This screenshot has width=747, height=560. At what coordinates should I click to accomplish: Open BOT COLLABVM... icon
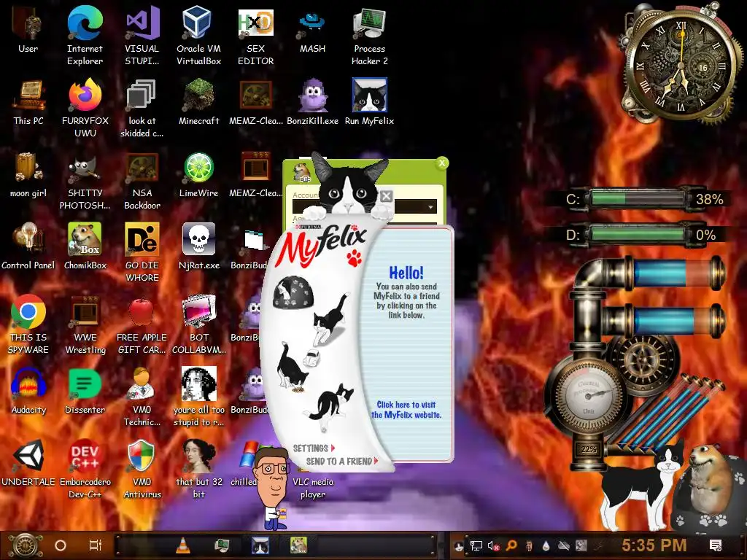pyautogui.click(x=198, y=312)
